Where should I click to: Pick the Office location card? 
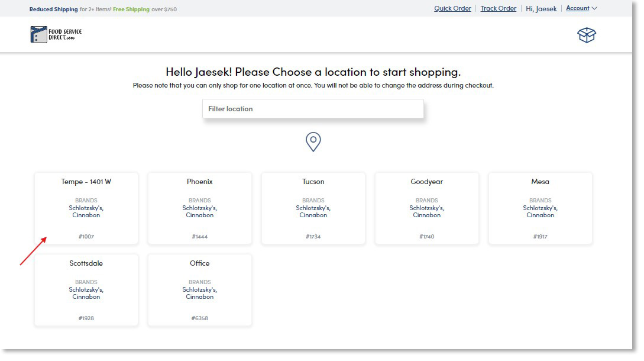click(200, 290)
